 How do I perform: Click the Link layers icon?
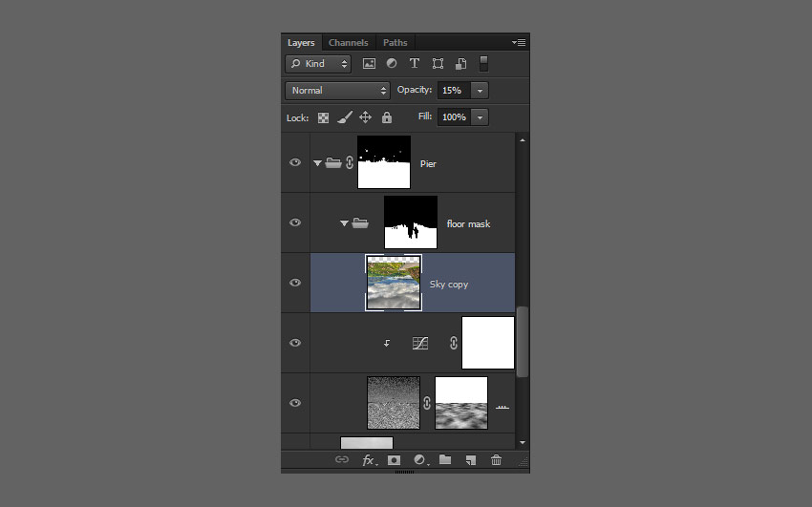pyautogui.click(x=342, y=459)
